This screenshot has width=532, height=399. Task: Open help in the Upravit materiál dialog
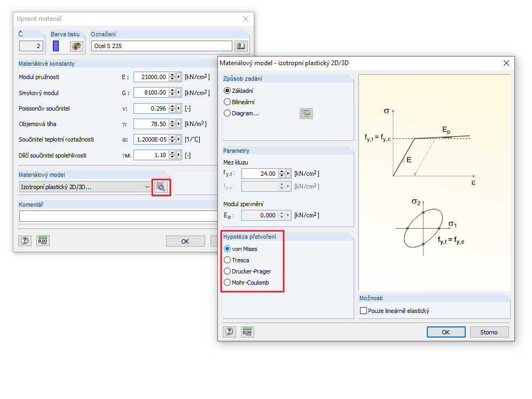[24, 241]
